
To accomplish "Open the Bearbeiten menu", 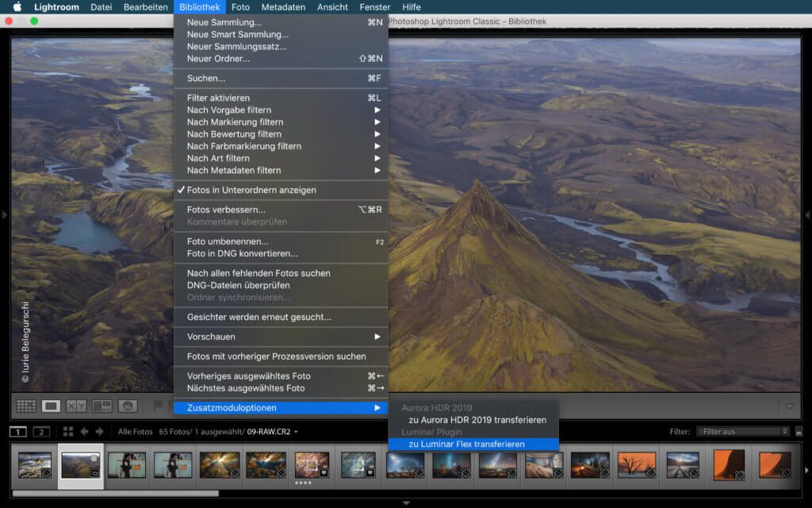I will tap(146, 7).
